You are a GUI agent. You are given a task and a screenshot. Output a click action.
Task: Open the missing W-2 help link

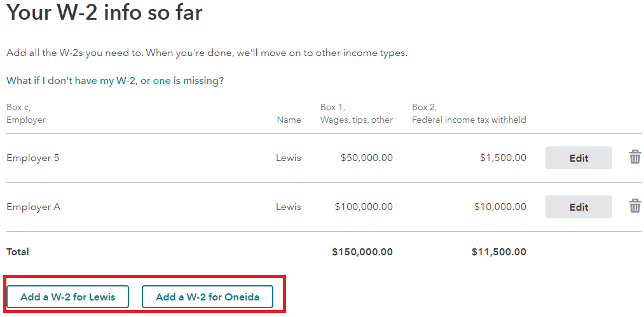coord(115,81)
